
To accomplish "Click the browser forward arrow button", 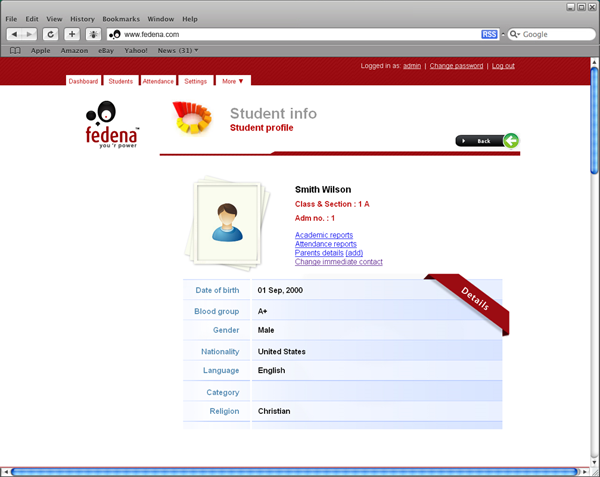I will [x=29, y=34].
